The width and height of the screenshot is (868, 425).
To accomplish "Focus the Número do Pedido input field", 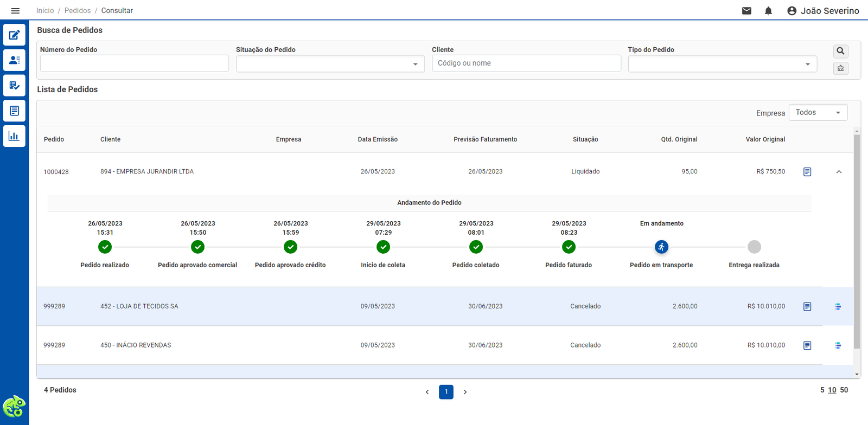I will (135, 63).
